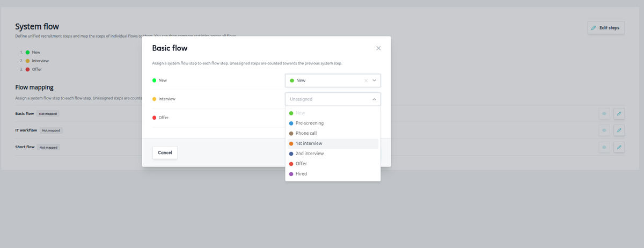Choose 1st interview option
644x248 pixels.
point(333,143)
